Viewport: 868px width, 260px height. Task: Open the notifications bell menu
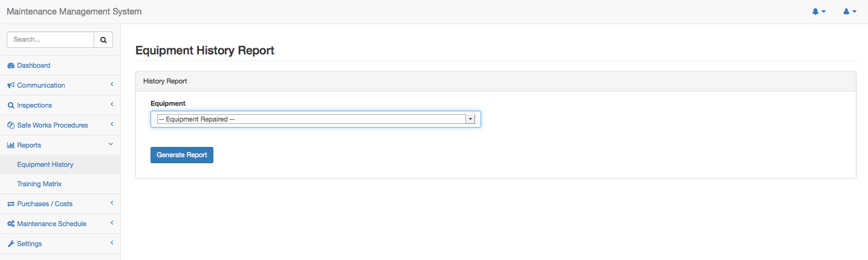[818, 12]
